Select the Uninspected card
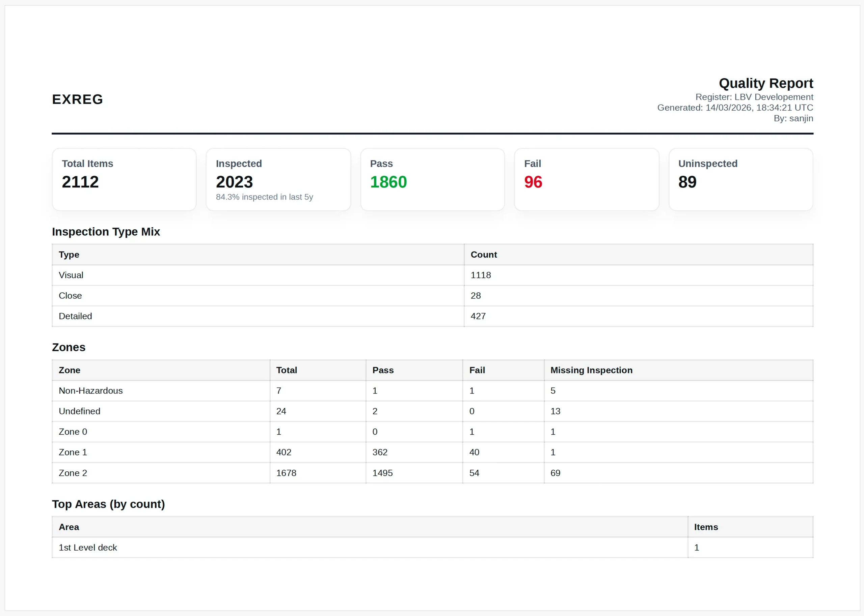 [x=740, y=179]
